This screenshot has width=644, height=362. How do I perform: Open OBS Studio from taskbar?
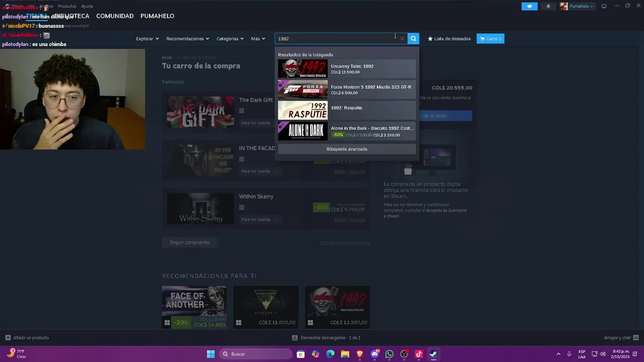coord(404,354)
